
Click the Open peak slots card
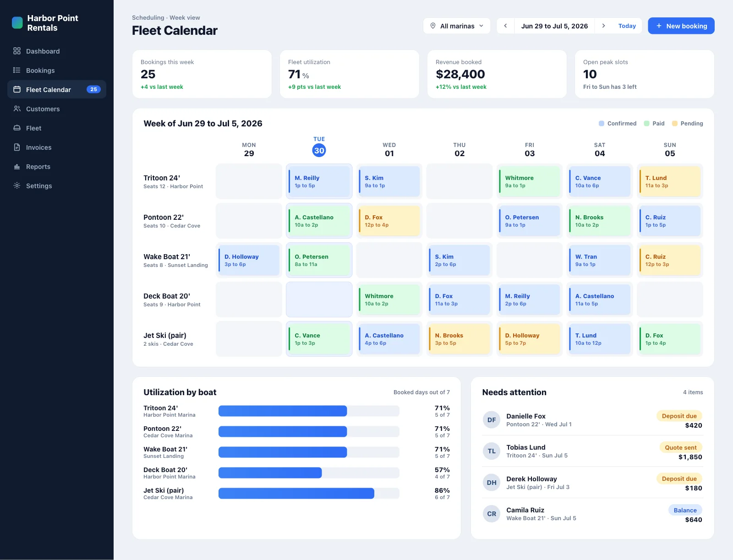click(x=645, y=74)
